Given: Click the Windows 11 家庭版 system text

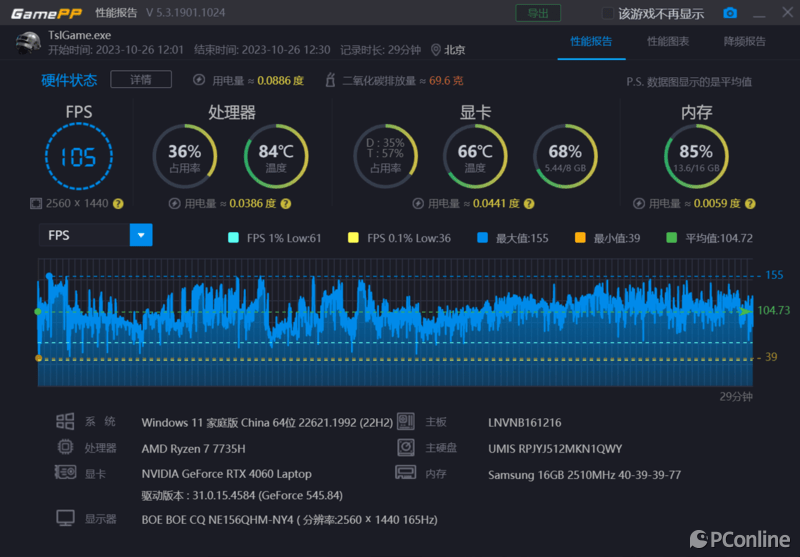Looking at the screenshot, I should coord(267,423).
